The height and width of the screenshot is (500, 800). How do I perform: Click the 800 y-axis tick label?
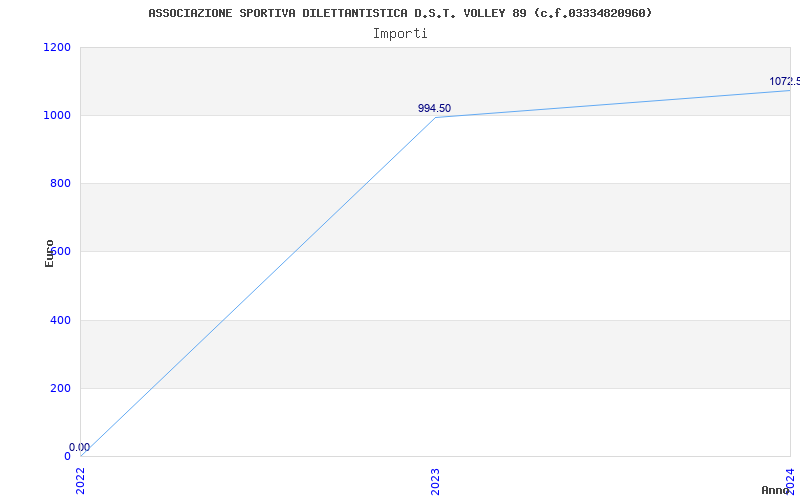click(x=60, y=184)
